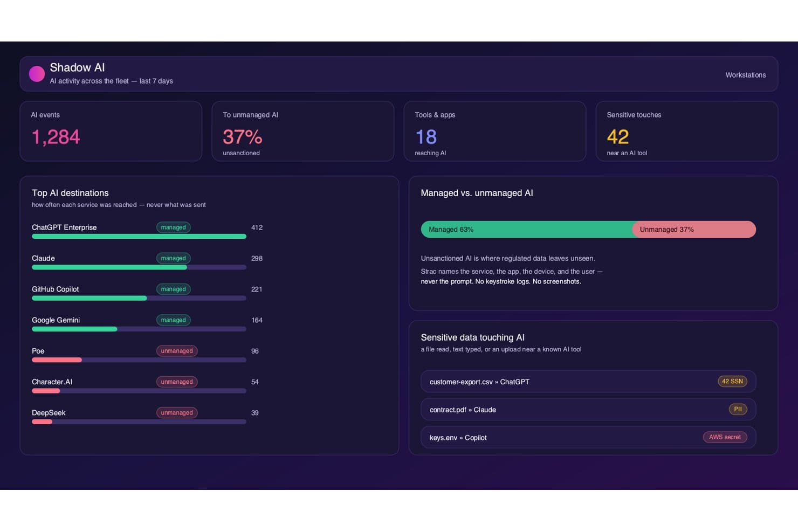This screenshot has height=532, width=798.
Task: Select the unmanaged tag for Character.AI
Action: point(177,382)
